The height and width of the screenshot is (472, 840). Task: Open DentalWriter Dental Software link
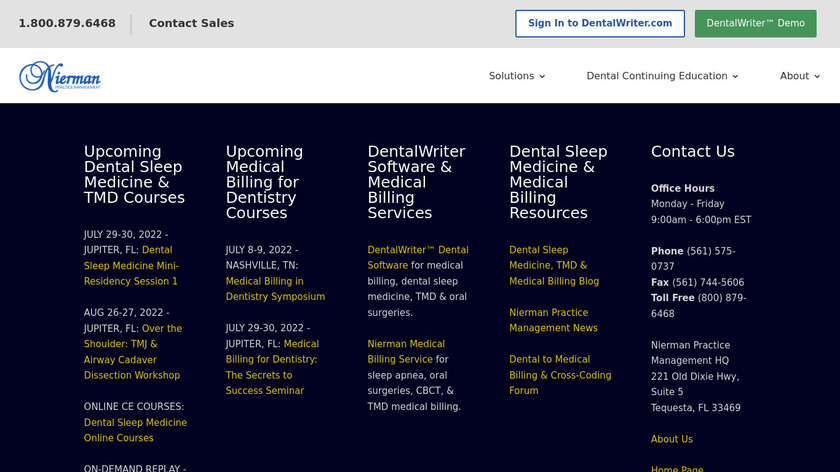(x=418, y=258)
